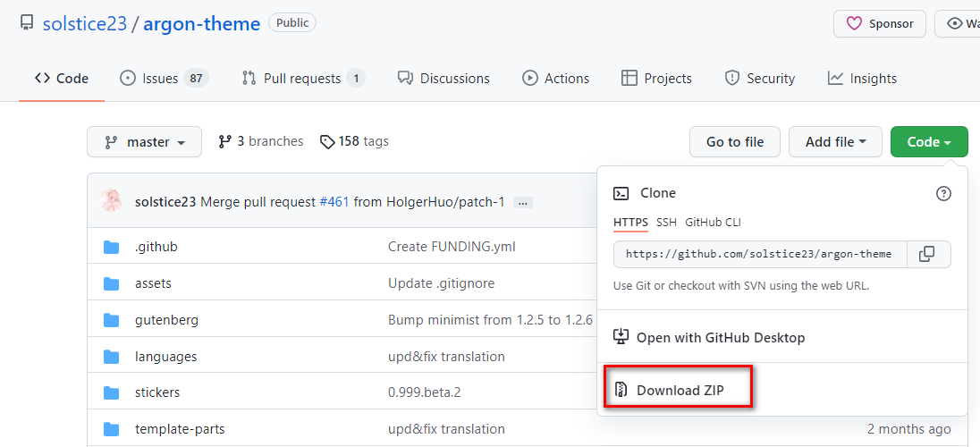Screen dimensions: 980x447
Task: Open the template-parts 'upd&fix translation' commit
Action: 446,429
